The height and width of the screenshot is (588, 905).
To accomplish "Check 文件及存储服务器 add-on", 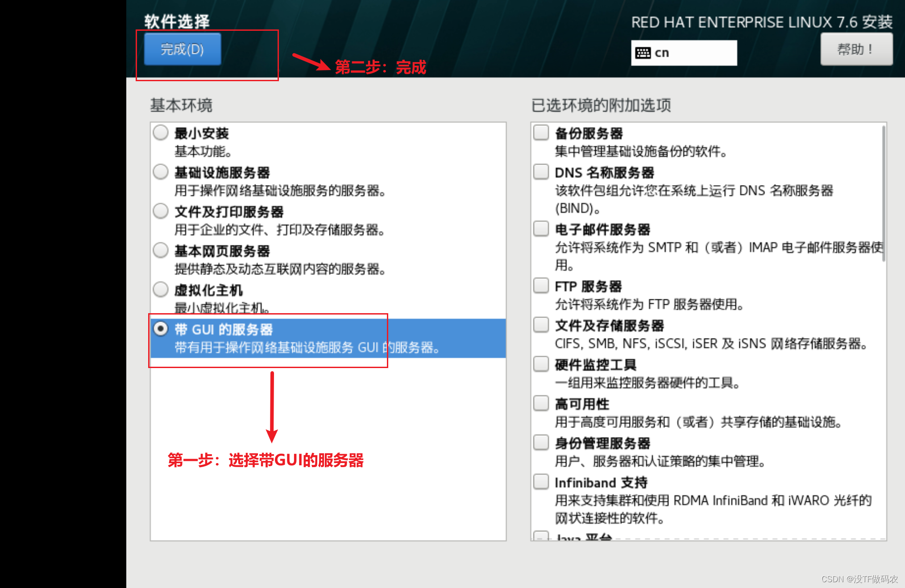I will (x=541, y=325).
